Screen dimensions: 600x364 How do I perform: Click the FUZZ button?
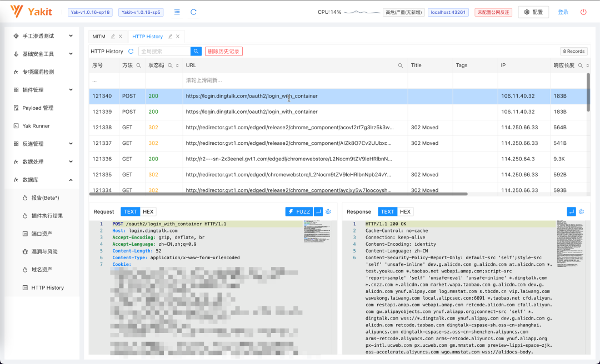click(299, 211)
